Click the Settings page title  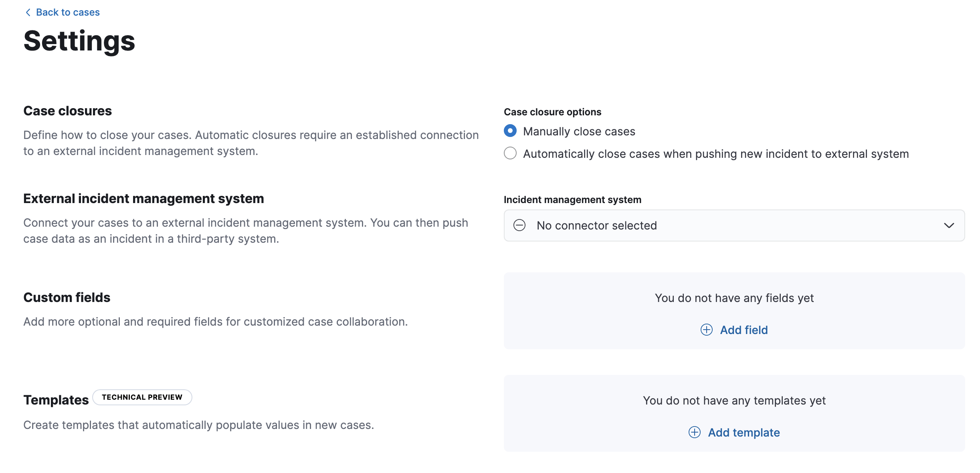(x=79, y=41)
